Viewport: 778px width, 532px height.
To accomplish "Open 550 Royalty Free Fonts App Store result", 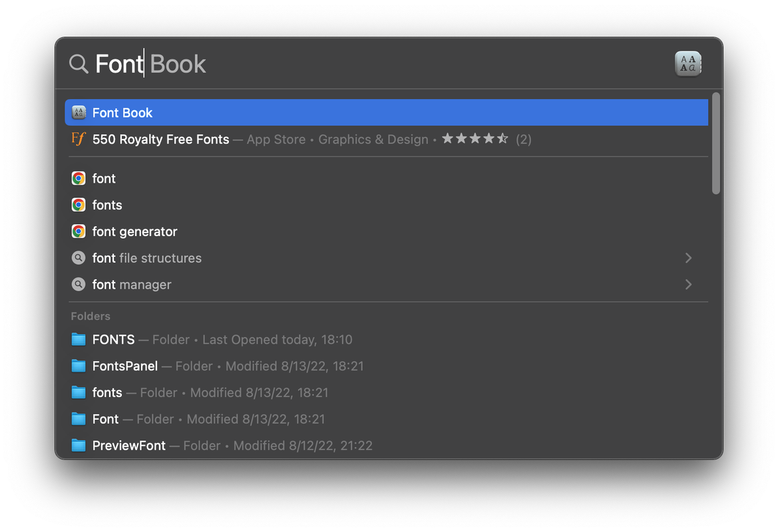I will (386, 140).
